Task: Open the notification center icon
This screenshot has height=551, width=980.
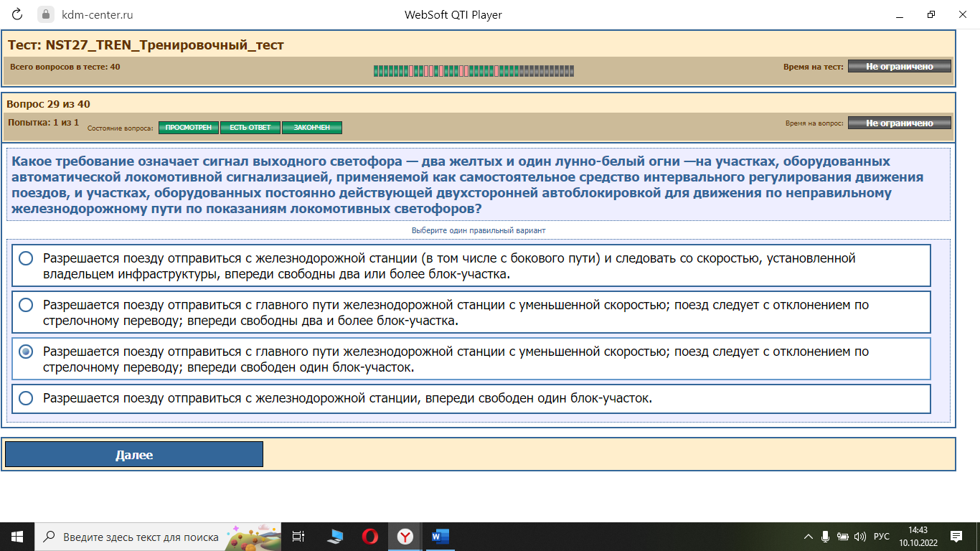Action: coord(956,536)
